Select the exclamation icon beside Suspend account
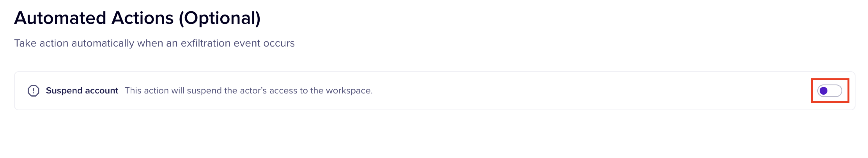 (33, 91)
